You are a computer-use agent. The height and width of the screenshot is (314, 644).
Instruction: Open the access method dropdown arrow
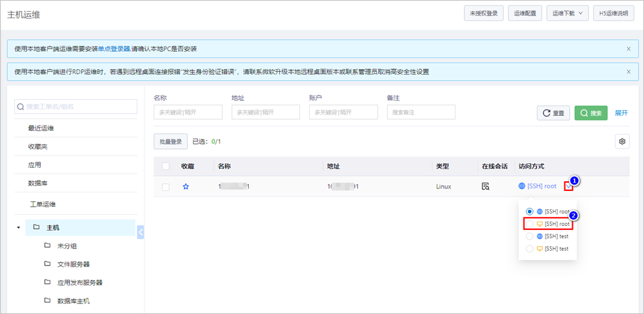pos(568,186)
